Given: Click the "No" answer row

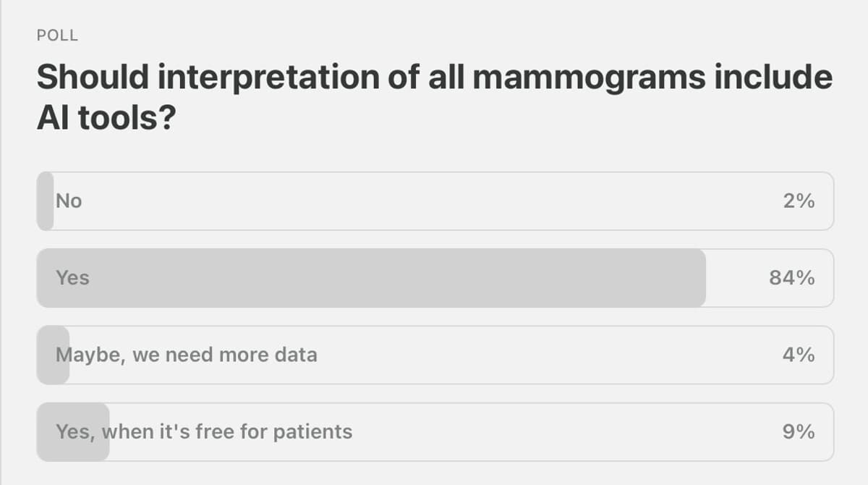Looking at the screenshot, I should click(434, 201).
